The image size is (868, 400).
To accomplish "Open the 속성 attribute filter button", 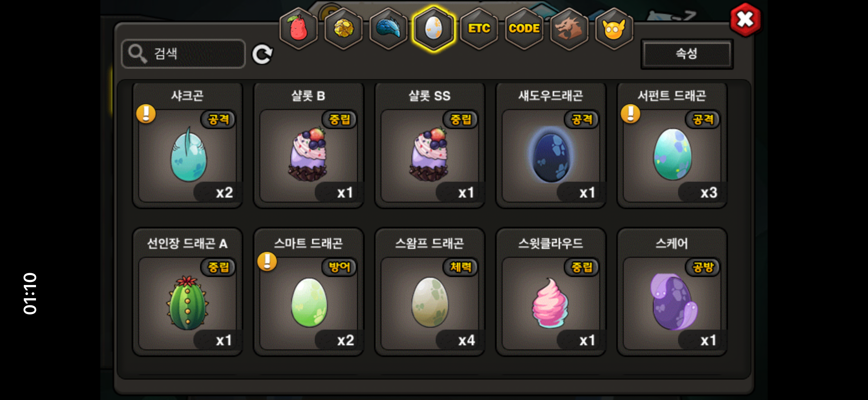I will pyautogui.click(x=687, y=54).
